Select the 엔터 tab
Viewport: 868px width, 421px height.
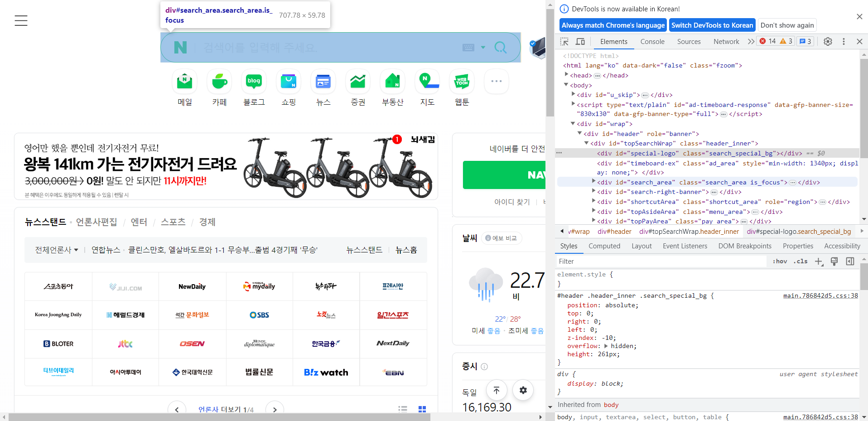pos(139,222)
